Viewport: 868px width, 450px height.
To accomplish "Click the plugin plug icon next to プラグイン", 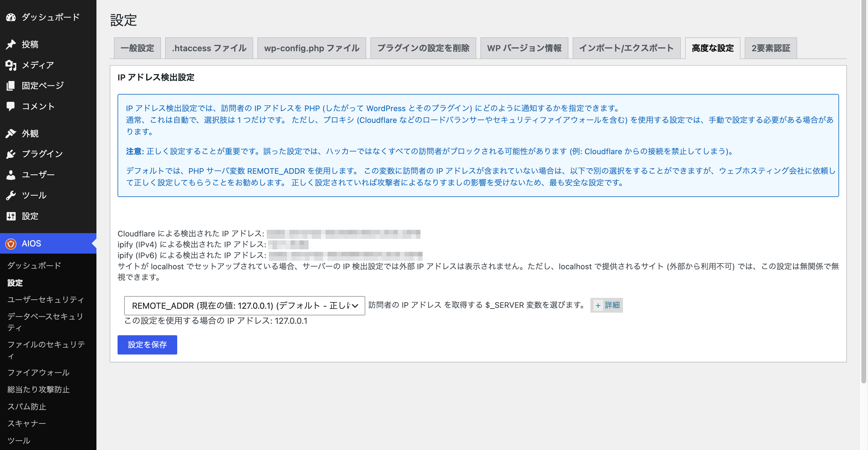I will coord(11,154).
